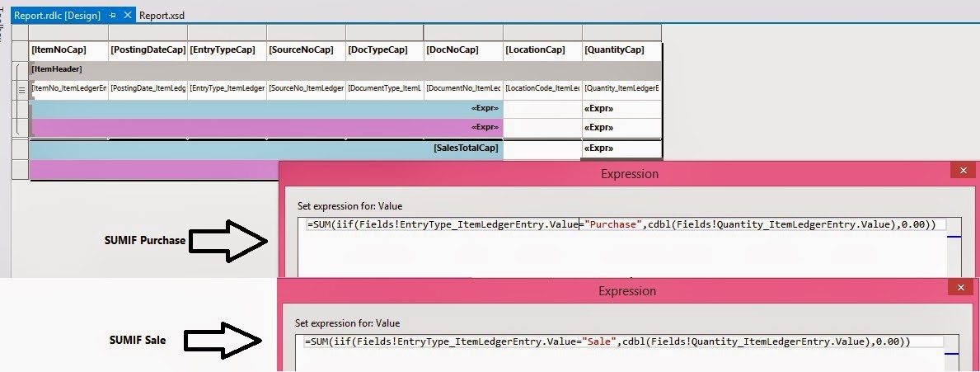Close the lower Expression dialog
Viewport: 980px width, 372px height.
(x=961, y=288)
